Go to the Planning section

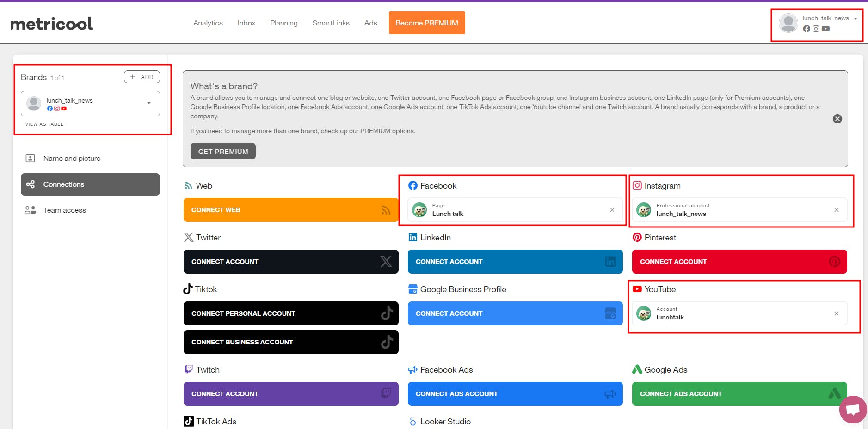click(x=284, y=23)
